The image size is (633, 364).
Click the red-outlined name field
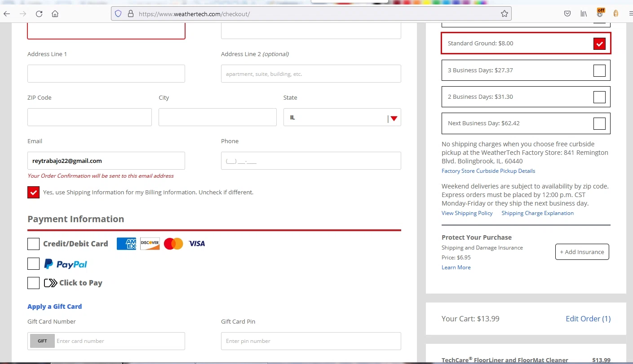point(106,31)
